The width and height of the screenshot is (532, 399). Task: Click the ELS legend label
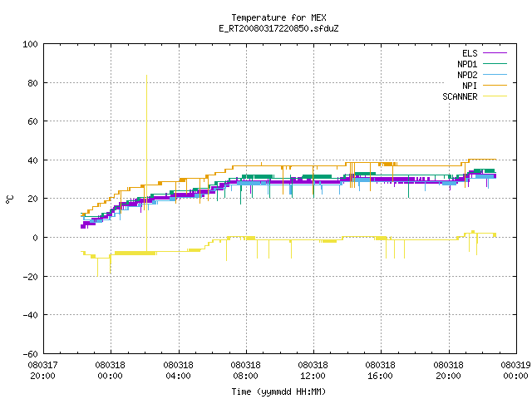coord(470,53)
